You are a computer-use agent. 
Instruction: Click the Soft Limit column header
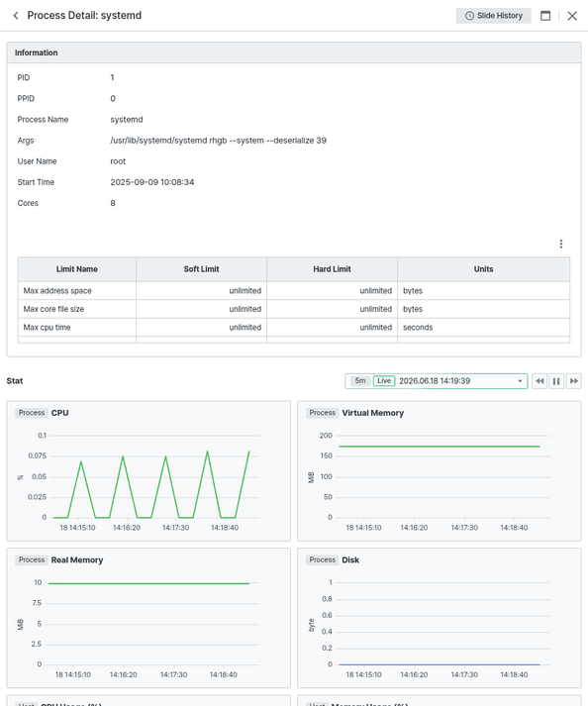201,269
